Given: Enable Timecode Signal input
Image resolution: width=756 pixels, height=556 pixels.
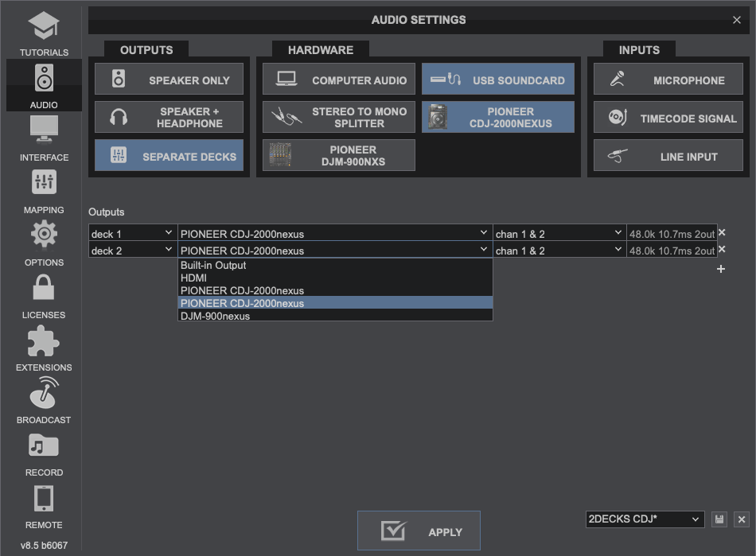Looking at the screenshot, I should (x=668, y=117).
